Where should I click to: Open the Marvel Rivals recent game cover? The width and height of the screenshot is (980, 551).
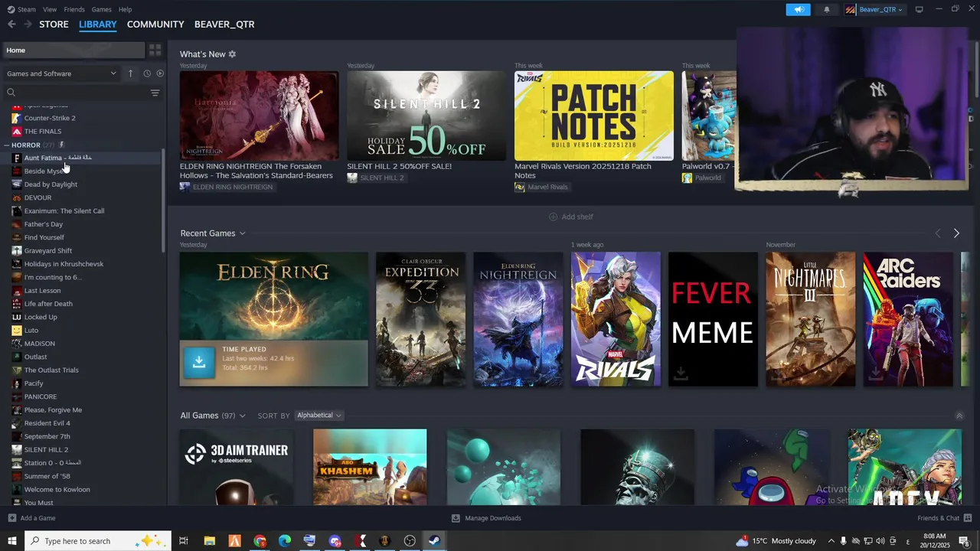(616, 319)
